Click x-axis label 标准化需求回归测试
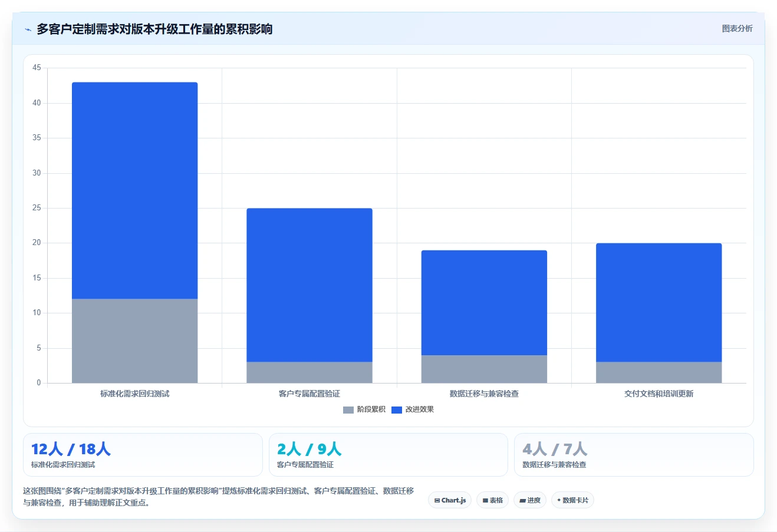The width and height of the screenshot is (777, 532). [134, 394]
